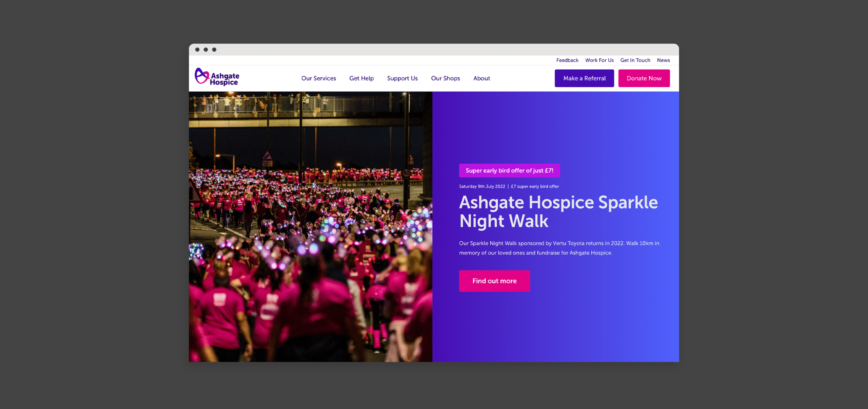The height and width of the screenshot is (409, 868).
Task: Go to the About section
Action: click(481, 78)
